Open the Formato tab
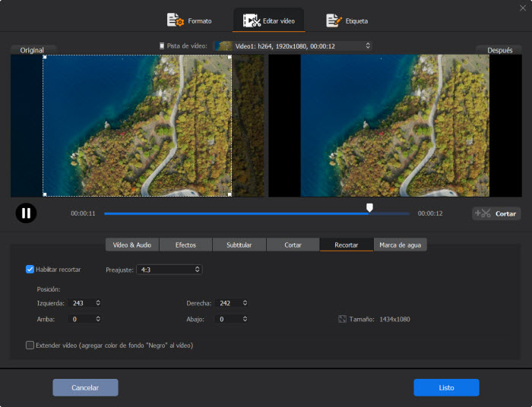The height and width of the screenshot is (407, 532). click(189, 21)
